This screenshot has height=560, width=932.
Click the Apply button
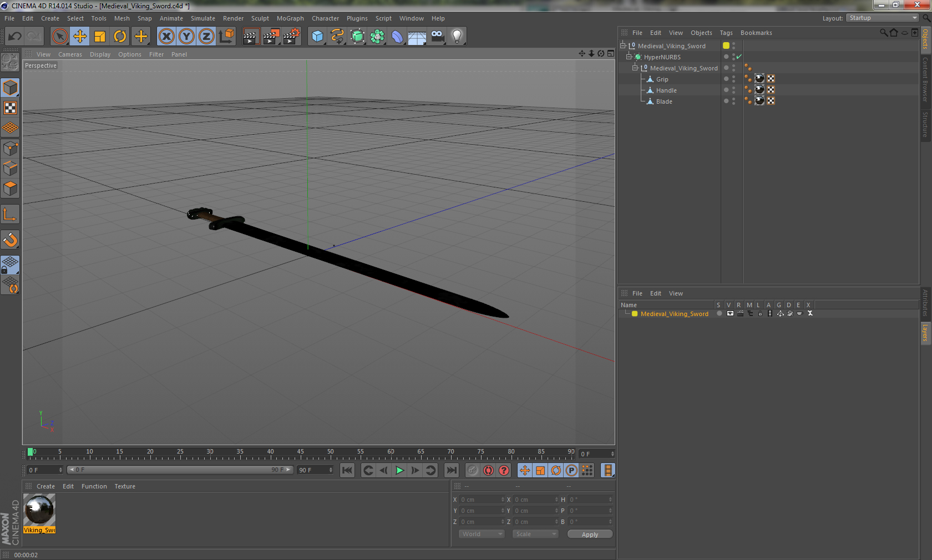tap(590, 534)
